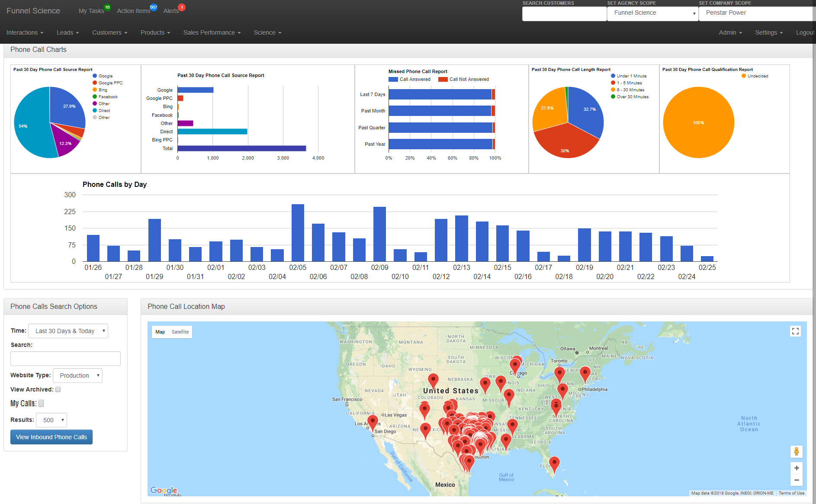816x504 pixels.
Task: Click the map marker near Los Angeles
Action: (x=373, y=423)
